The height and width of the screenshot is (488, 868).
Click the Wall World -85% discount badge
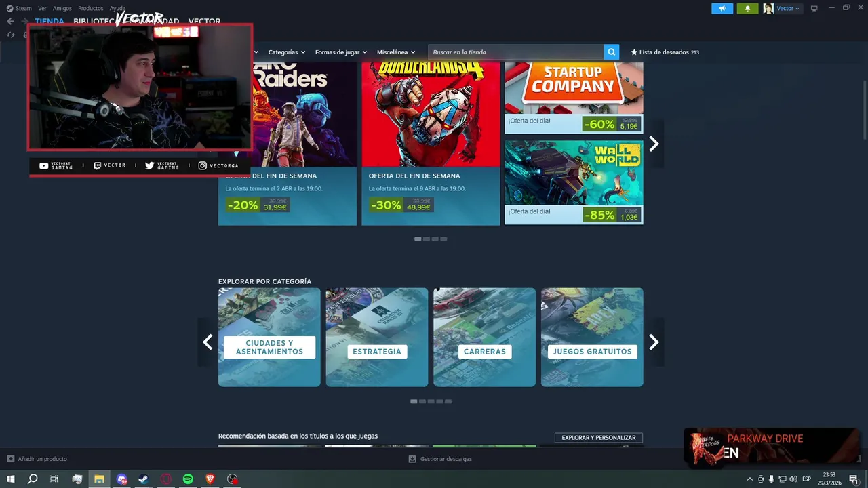click(600, 215)
